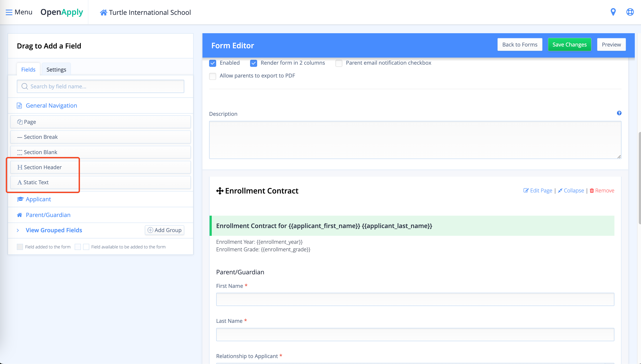
Task: Click the plus icon in Add Group
Action: coord(150,230)
